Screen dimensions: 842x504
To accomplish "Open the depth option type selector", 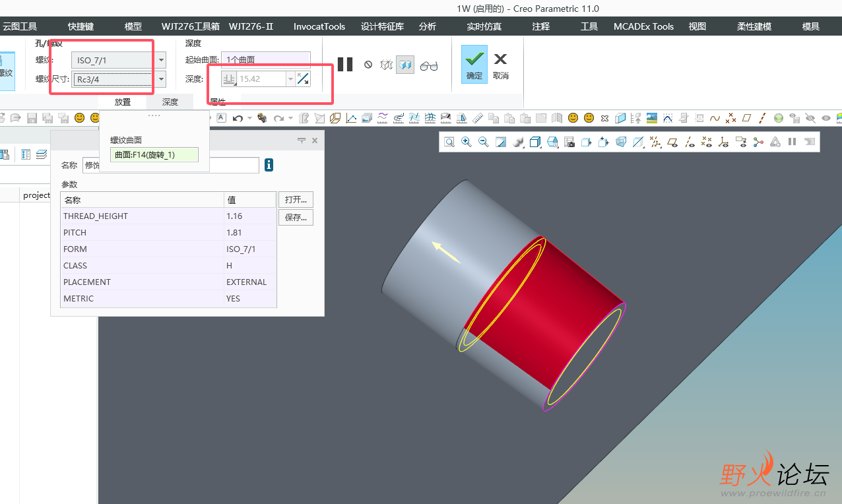I will point(229,79).
